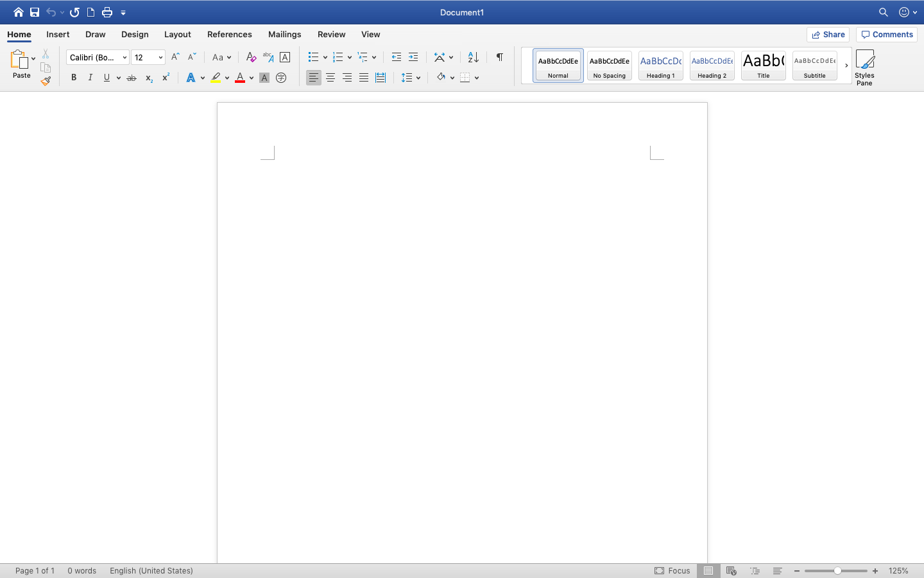Click the Share button
924x578 pixels.
(828, 34)
